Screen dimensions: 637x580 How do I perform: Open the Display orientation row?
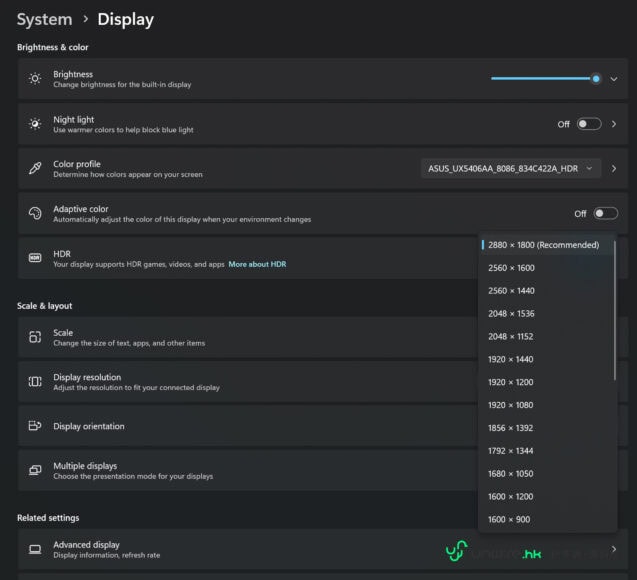[248, 426]
